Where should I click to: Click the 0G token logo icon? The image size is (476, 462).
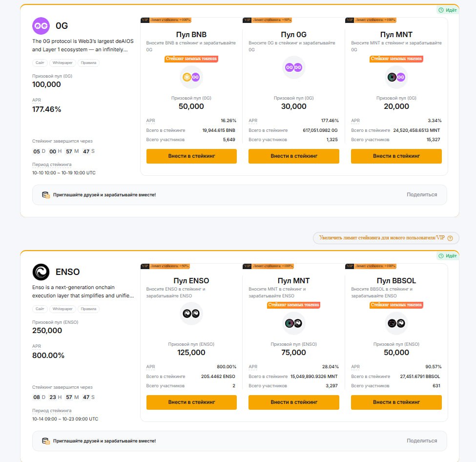coord(41,25)
